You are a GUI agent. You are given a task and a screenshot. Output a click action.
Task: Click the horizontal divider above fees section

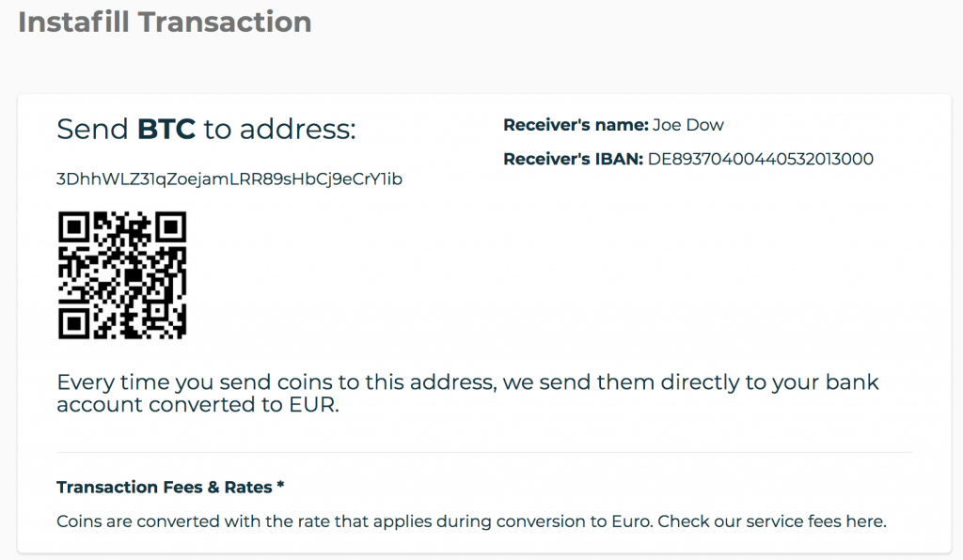click(484, 453)
